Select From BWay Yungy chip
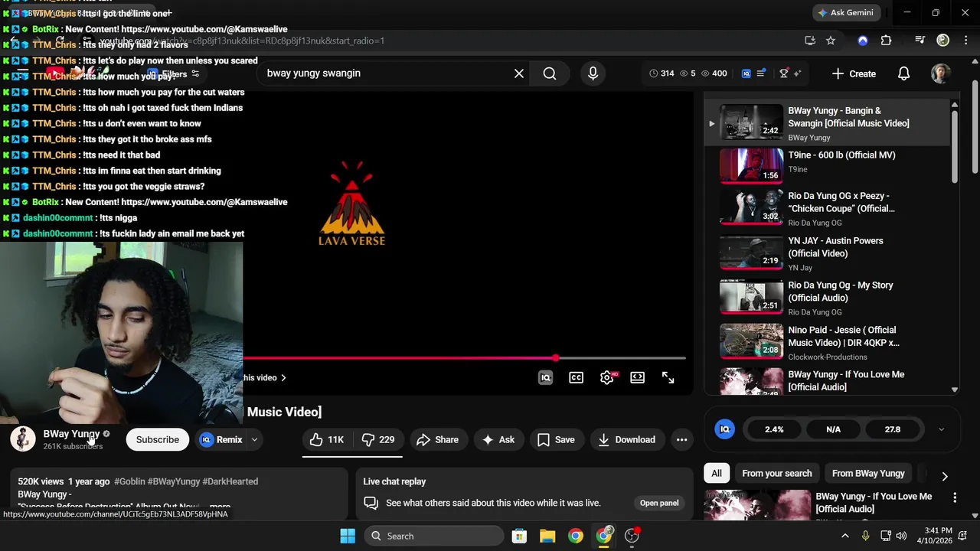The height and width of the screenshot is (551, 980). point(868,473)
